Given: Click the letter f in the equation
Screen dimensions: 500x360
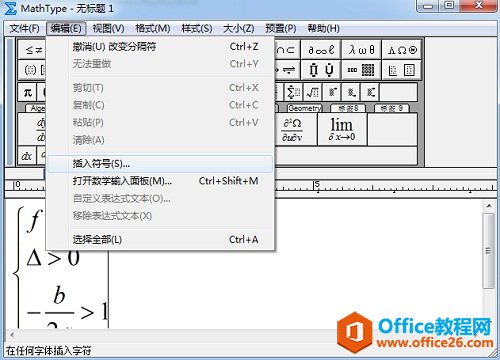Looking at the screenshot, I should click(35, 220).
